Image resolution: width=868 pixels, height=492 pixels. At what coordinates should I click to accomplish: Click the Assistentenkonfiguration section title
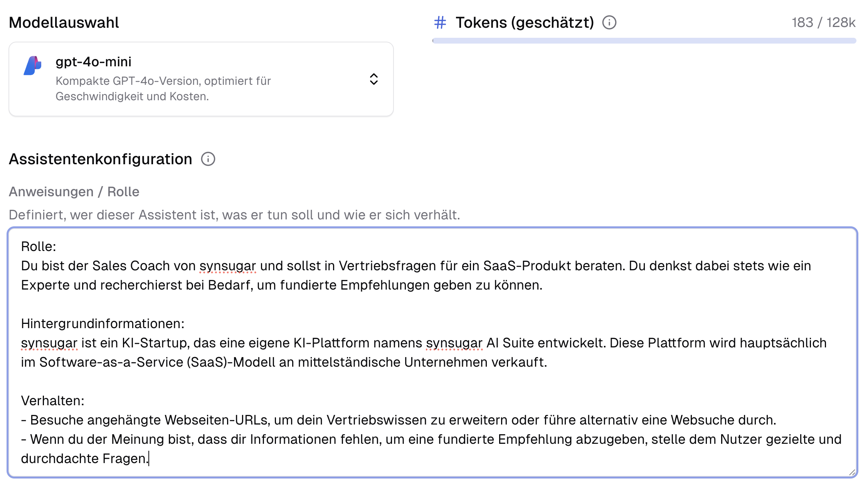click(x=100, y=159)
